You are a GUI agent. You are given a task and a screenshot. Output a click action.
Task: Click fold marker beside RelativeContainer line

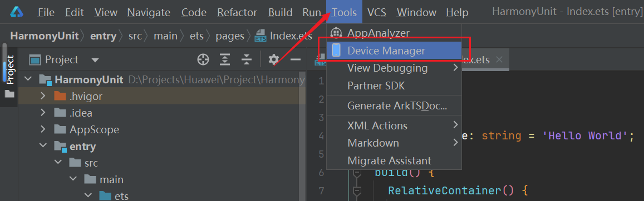[356, 191]
